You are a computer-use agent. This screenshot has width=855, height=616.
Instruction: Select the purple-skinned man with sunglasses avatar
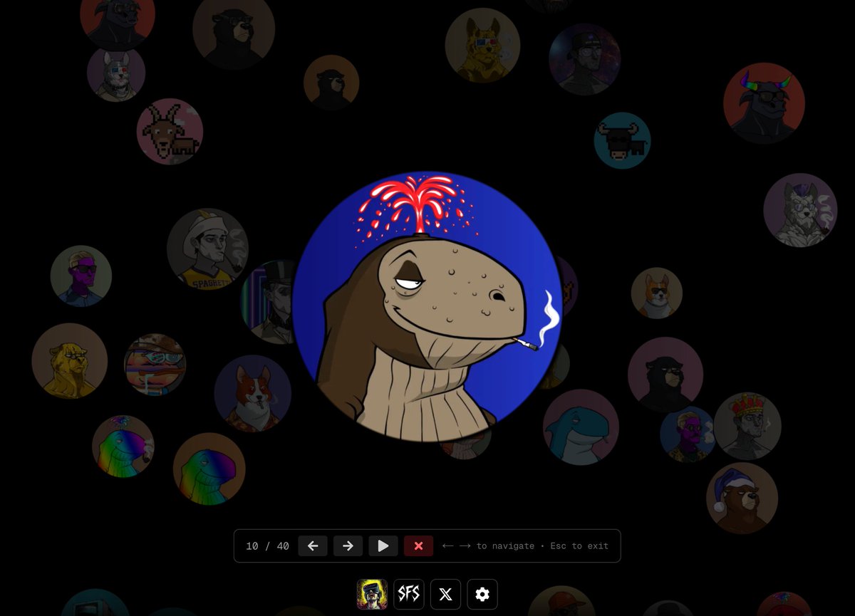pyautogui.click(x=81, y=276)
